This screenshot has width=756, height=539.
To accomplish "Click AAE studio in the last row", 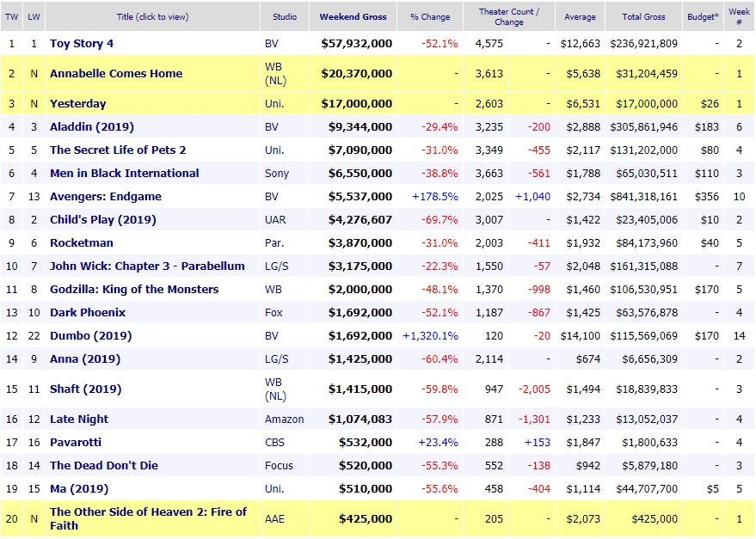I will tap(274, 518).
